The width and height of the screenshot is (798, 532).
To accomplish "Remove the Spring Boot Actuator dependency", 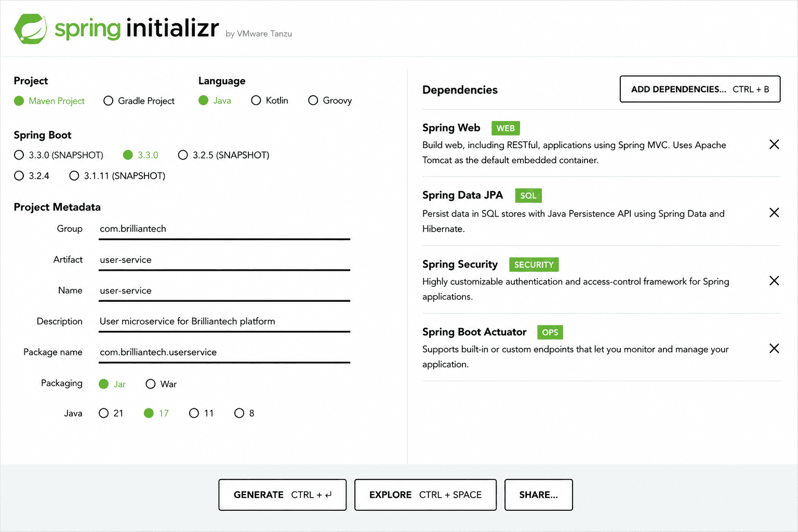I will point(774,348).
